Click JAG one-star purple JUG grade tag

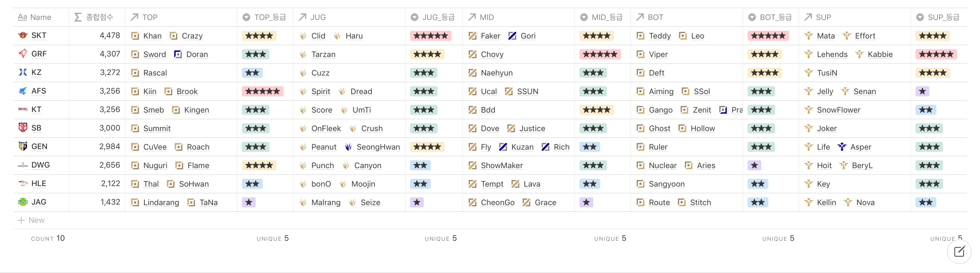click(417, 202)
